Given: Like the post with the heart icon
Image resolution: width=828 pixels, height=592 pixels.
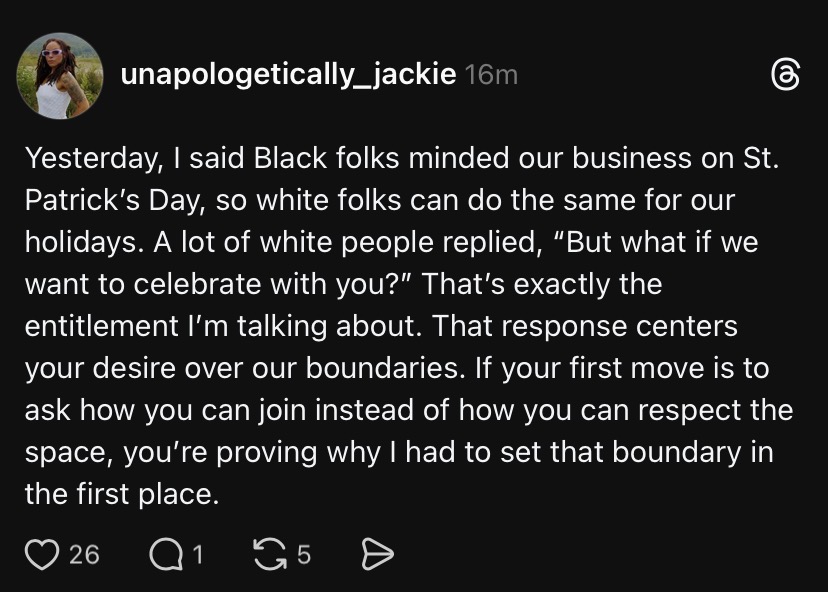Looking at the screenshot, I should (42, 555).
